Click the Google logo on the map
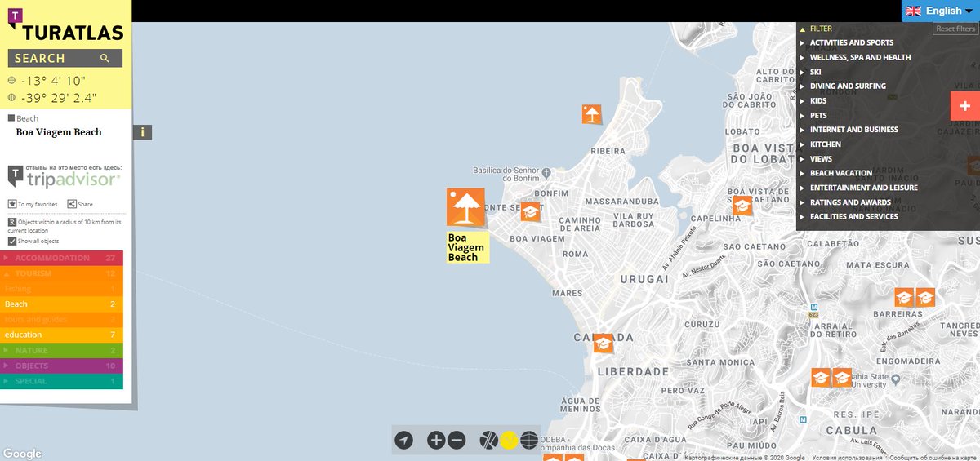Viewport: 980px width, 461px height. click(22, 454)
